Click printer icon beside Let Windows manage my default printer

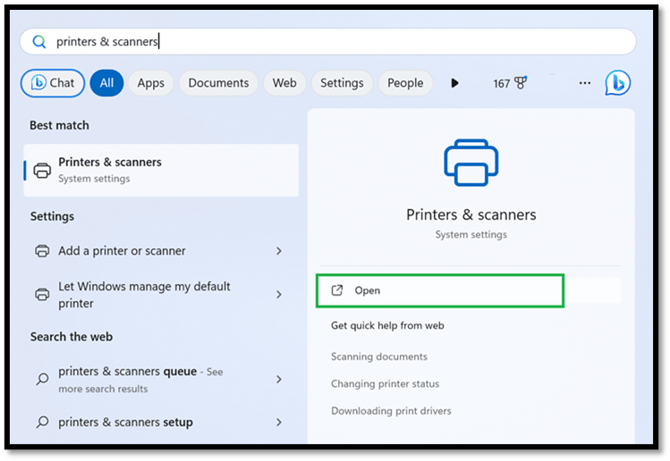[x=42, y=295]
